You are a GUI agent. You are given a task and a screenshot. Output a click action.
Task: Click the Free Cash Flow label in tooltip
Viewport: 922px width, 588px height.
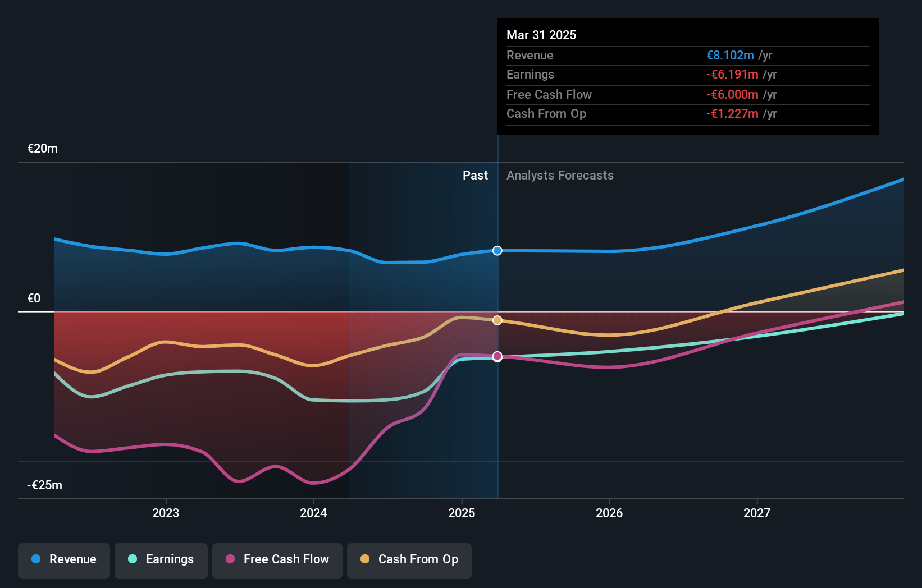click(549, 95)
